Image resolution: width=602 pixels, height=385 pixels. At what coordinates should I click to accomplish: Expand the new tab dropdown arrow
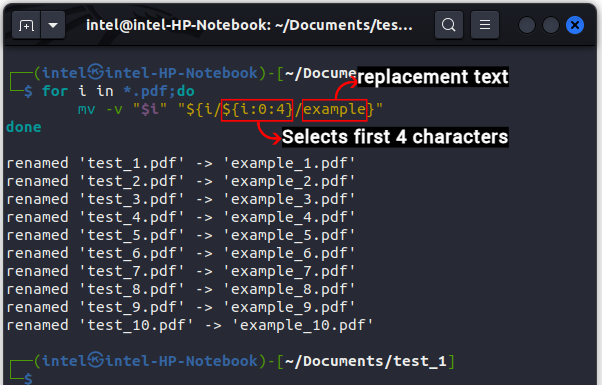[53, 25]
